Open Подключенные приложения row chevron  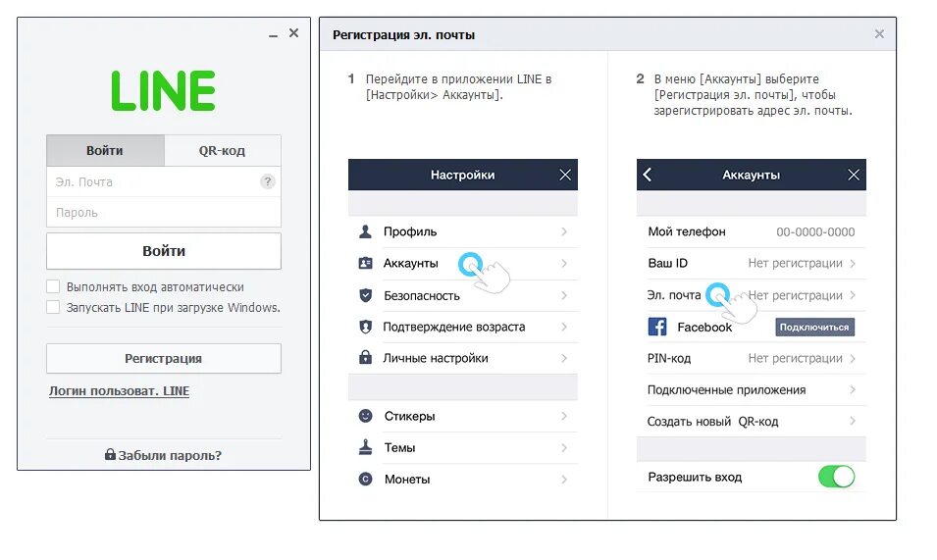pos(853,389)
